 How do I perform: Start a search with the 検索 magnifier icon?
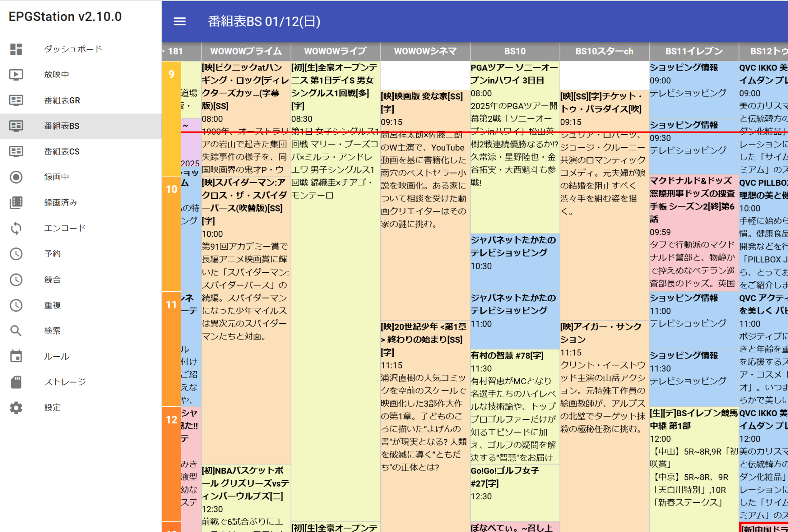pyautogui.click(x=16, y=330)
